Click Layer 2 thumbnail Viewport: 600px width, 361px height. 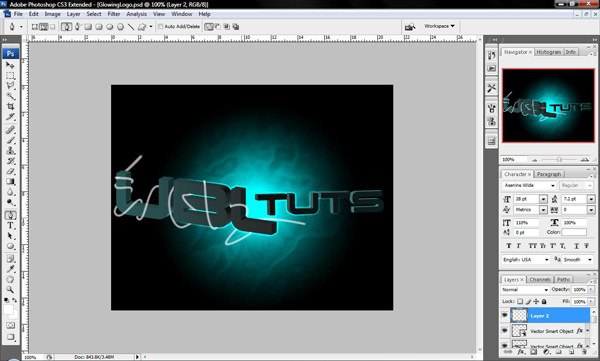click(519, 315)
